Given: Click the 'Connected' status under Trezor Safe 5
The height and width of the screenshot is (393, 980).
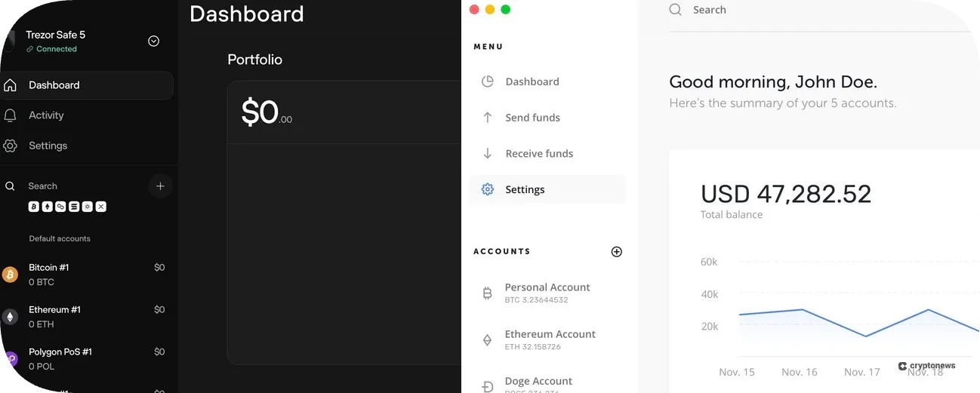Looking at the screenshot, I should [x=57, y=49].
